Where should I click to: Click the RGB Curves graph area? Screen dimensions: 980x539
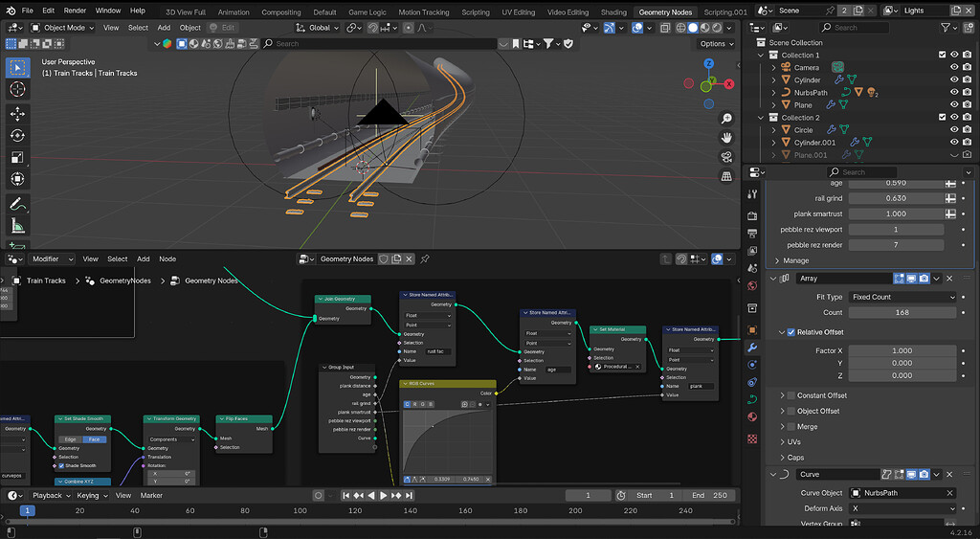[x=448, y=441]
